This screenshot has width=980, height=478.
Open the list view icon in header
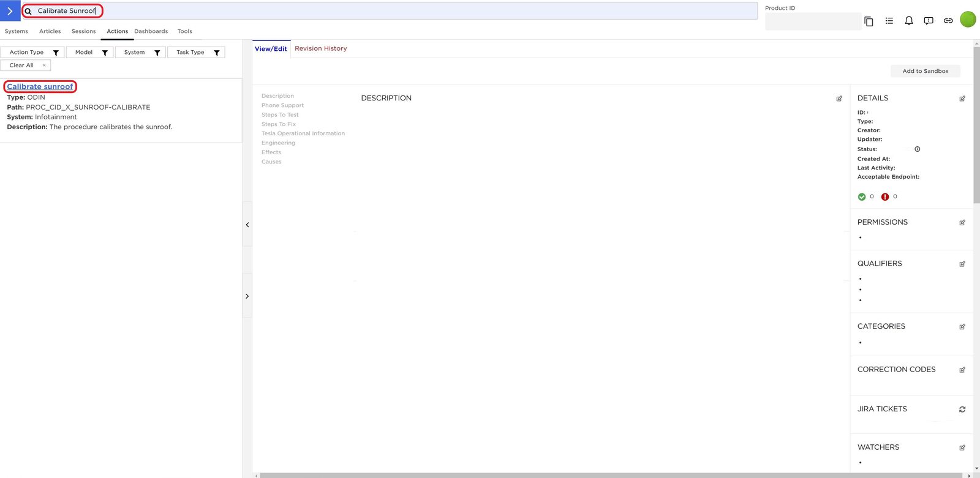point(889,21)
